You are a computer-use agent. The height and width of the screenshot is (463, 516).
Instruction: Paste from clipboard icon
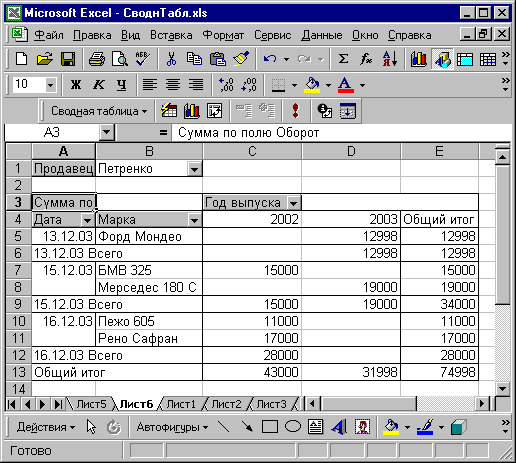[x=217, y=59]
